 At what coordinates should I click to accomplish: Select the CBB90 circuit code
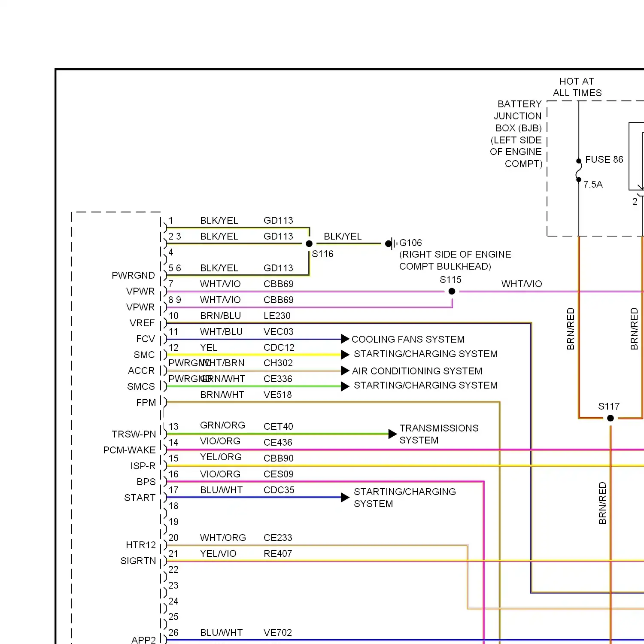coord(278,458)
